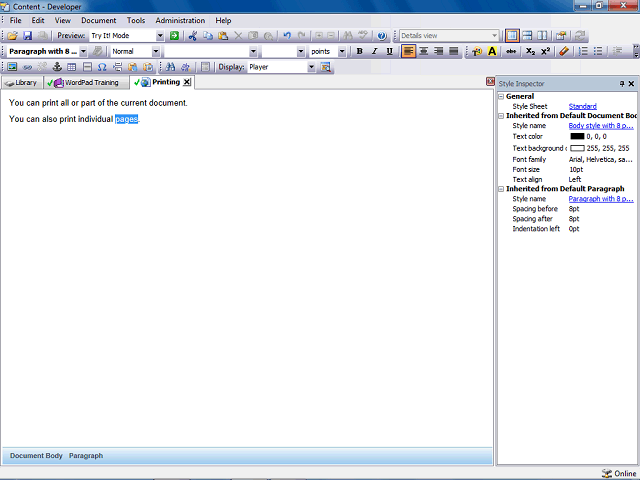Paste using the clipboard icon
640x480 pixels.
point(223,36)
